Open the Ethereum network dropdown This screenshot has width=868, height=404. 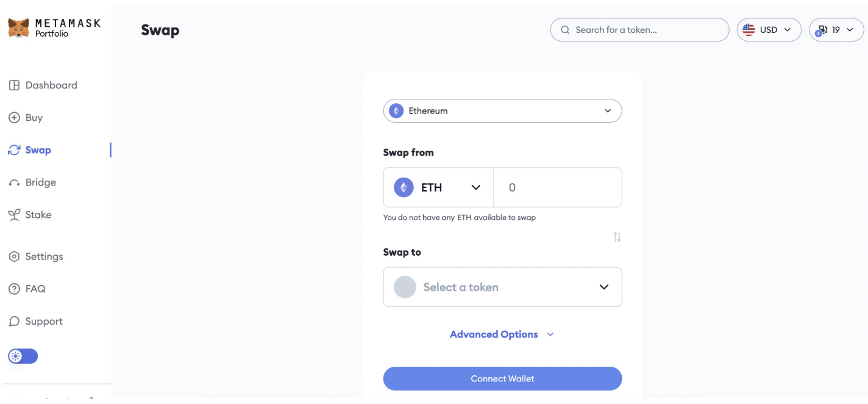[502, 111]
